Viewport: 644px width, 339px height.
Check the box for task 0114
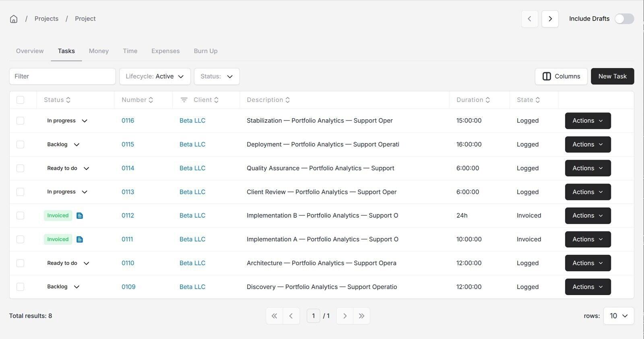point(20,168)
